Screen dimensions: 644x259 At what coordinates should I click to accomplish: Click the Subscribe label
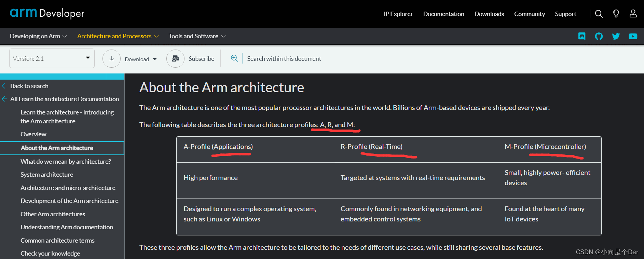[x=201, y=59]
